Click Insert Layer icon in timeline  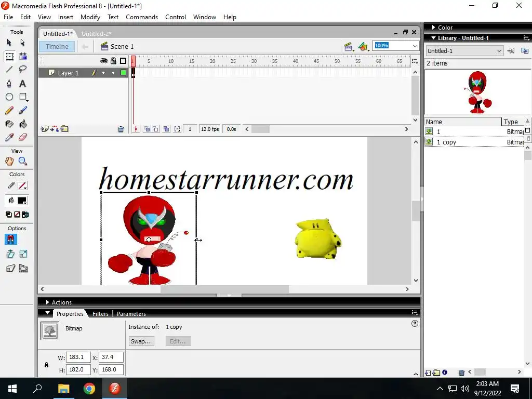(x=44, y=129)
